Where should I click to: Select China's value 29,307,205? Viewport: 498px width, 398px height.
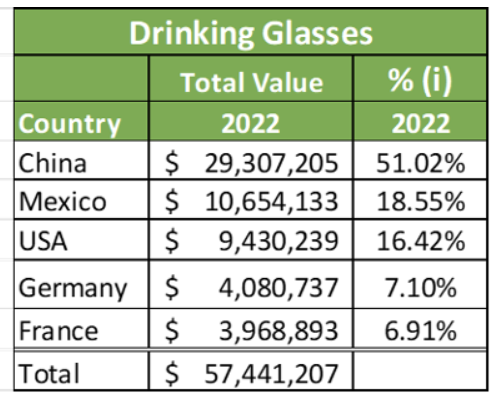coord(251,160)
